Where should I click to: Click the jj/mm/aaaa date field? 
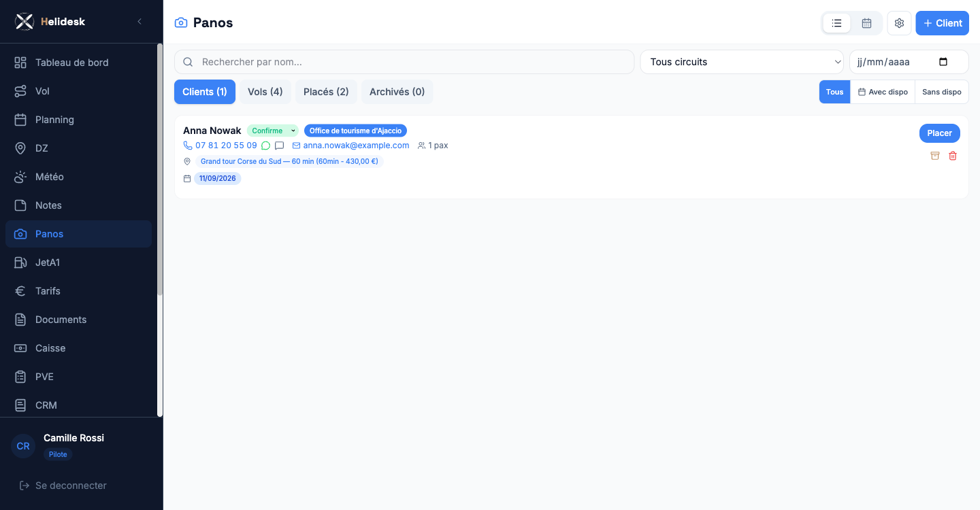point(909,62)
